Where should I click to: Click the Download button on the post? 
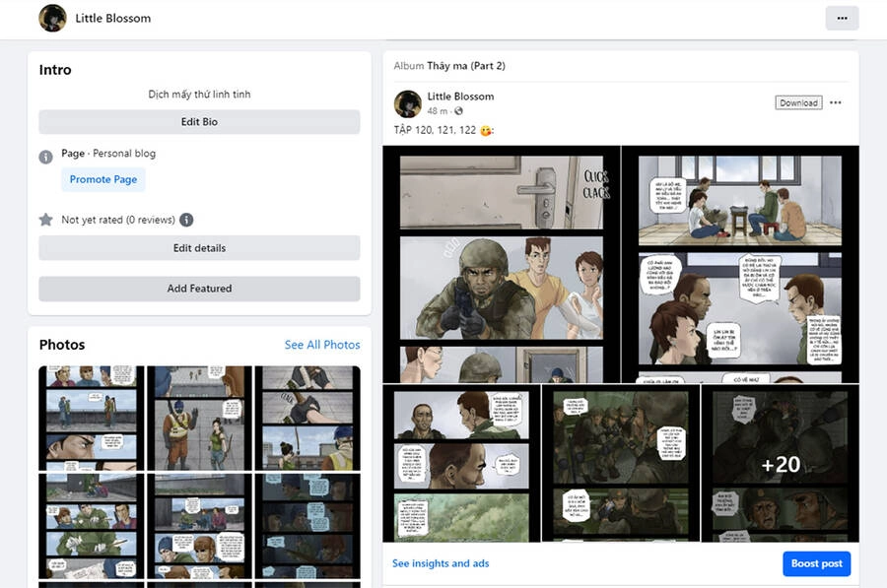coord(797,102)
